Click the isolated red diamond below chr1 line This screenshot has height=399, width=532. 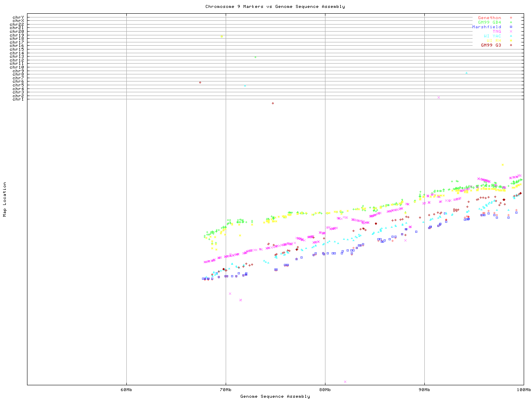pos(273,103)
